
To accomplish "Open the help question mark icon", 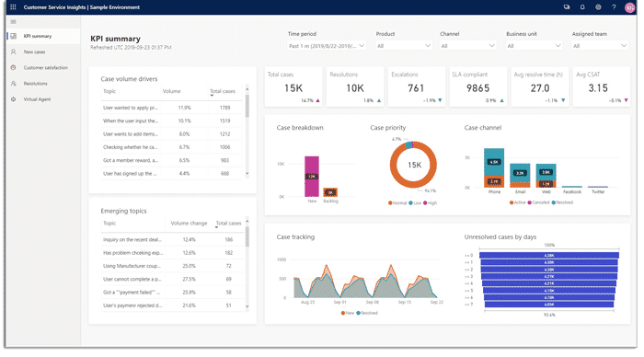I will tap(614, 7).
